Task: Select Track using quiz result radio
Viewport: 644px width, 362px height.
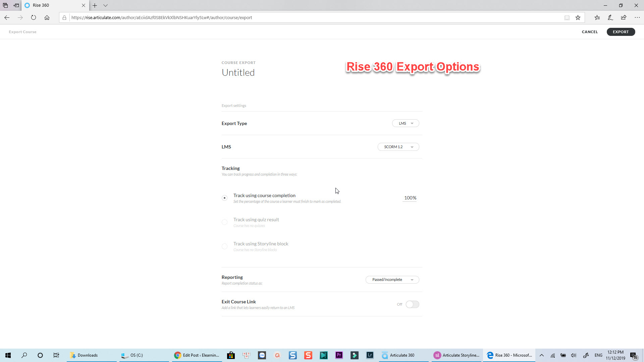Action: coord(225,222)
